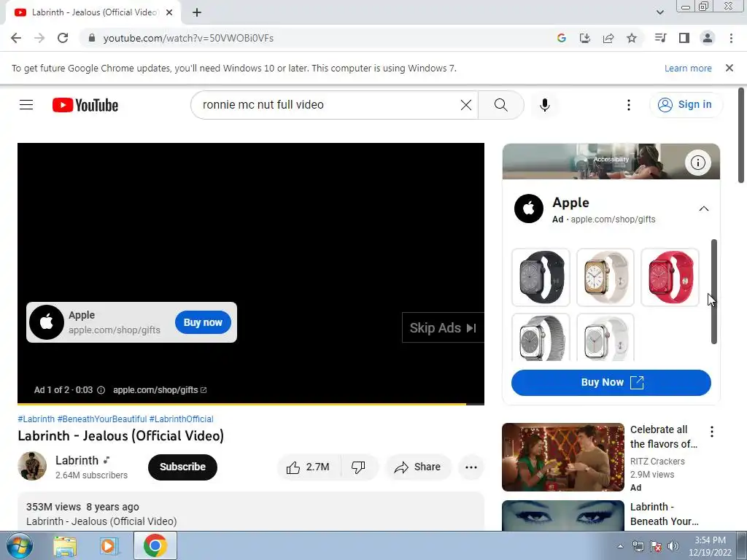The image size is (747, 560).
Task: Click the address bar URL
Action: [x=188, y=38]
